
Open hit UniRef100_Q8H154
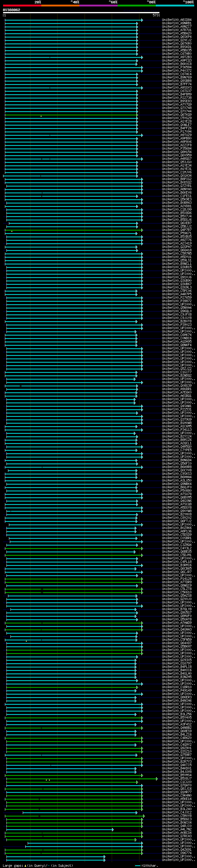[x=177, y=152]
